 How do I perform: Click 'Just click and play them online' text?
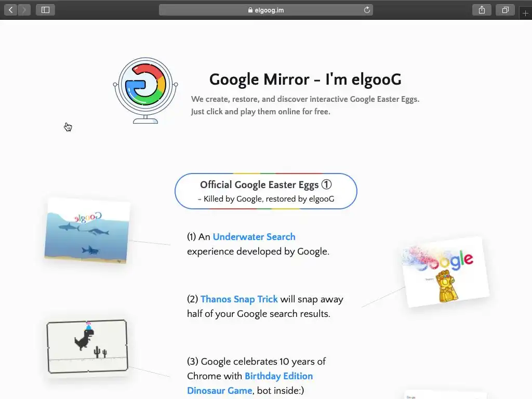coord(261,112)
